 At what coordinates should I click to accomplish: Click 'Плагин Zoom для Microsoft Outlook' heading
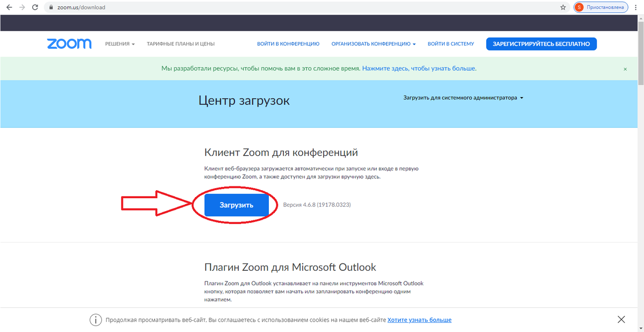[290, 267]
